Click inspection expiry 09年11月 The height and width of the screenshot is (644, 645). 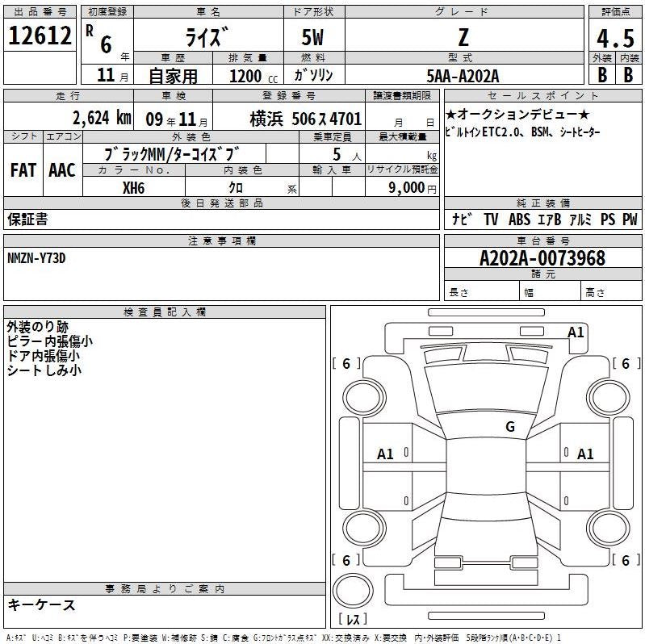(177, 119)
